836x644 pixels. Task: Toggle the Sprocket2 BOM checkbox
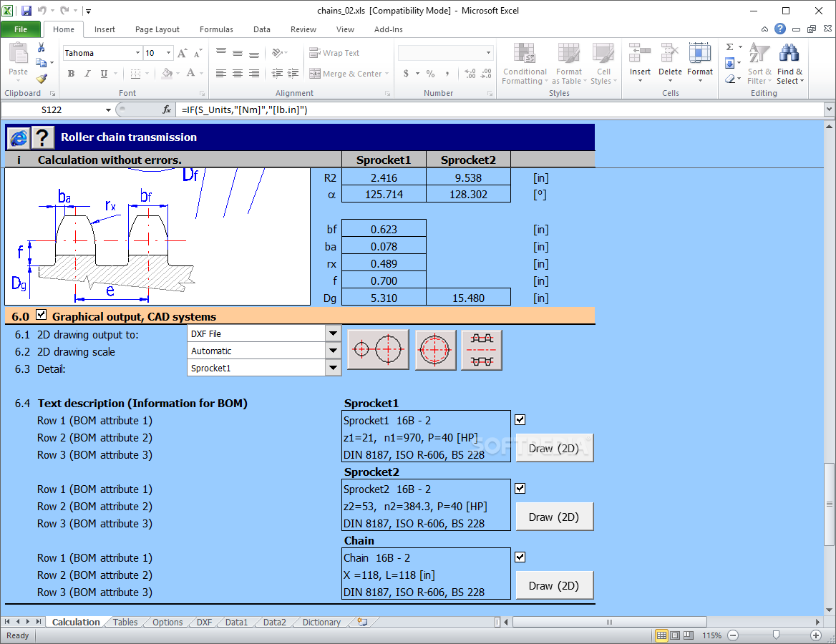coord(520,488)
